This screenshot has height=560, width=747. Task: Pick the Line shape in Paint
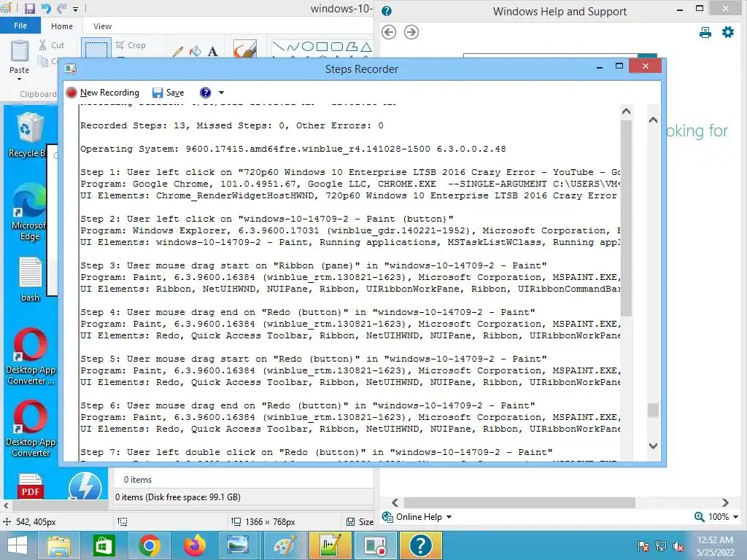278,46
